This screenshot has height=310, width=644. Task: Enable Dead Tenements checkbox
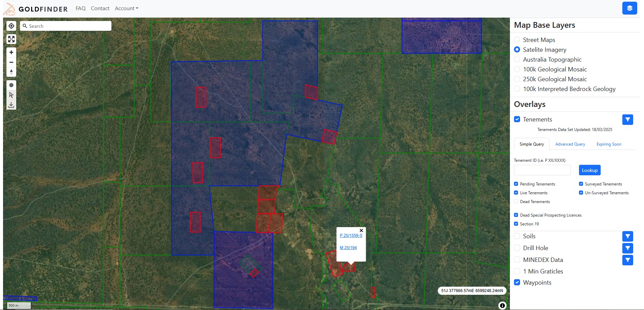(x=516, y=201)
